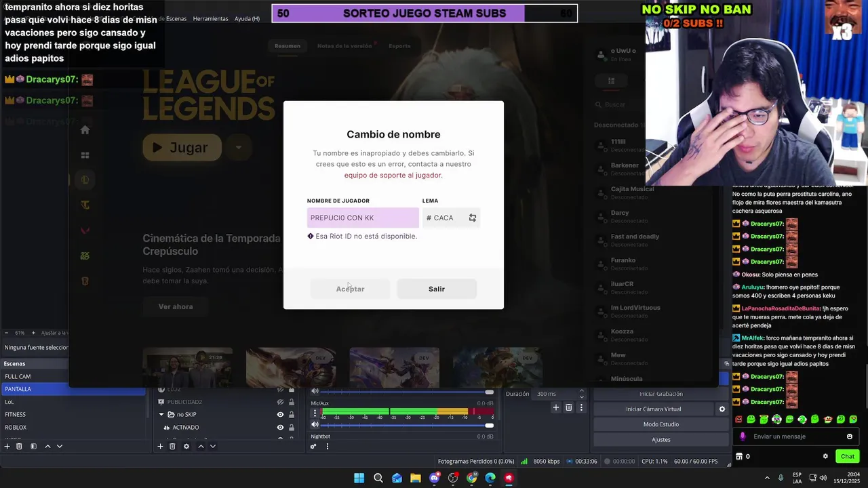The height and width of the screenshot is (488, 868).
Task: Select LoL scene
Action: point(73,402)
